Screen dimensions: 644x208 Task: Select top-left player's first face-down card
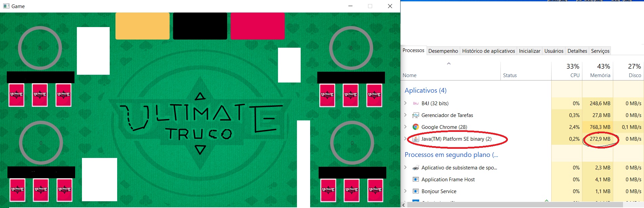click(x=16, y=95)
